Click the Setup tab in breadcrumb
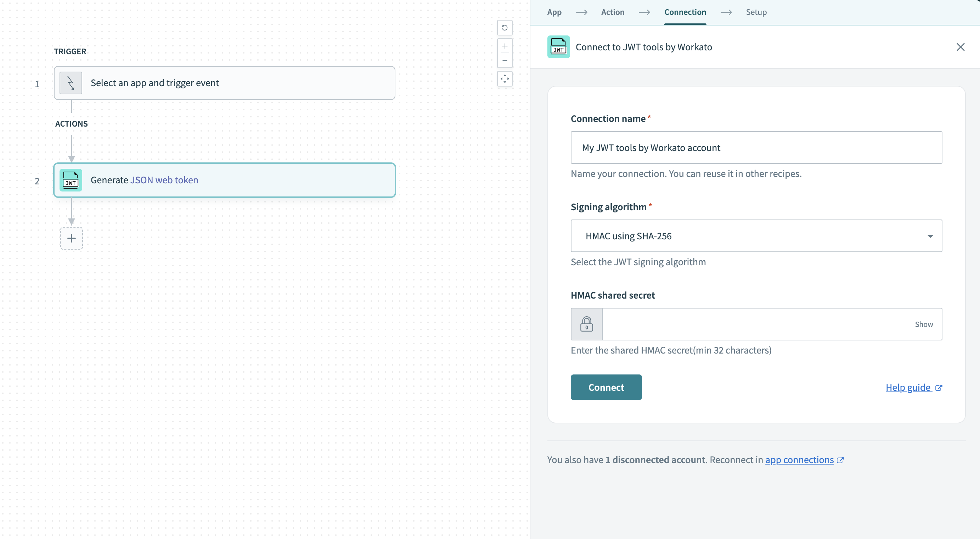Image resolution: width=980 pixels, height=539 pixels. coord(756,12)
